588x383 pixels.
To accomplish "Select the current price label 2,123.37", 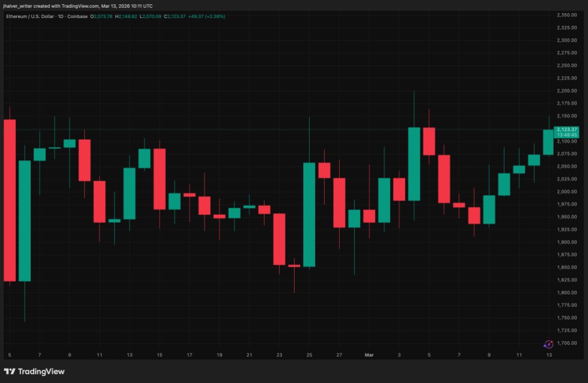I will (566, 128).
